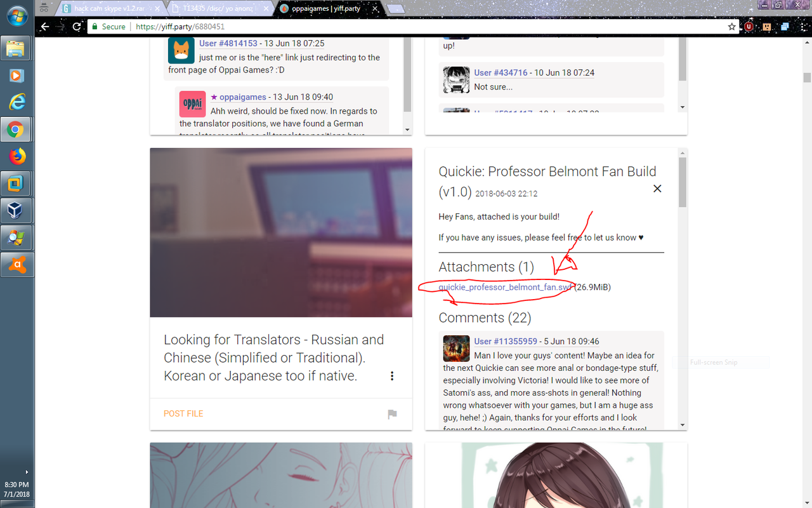
Task: Open the VirtualBox taskbar icon
Action: pos(16,210)
